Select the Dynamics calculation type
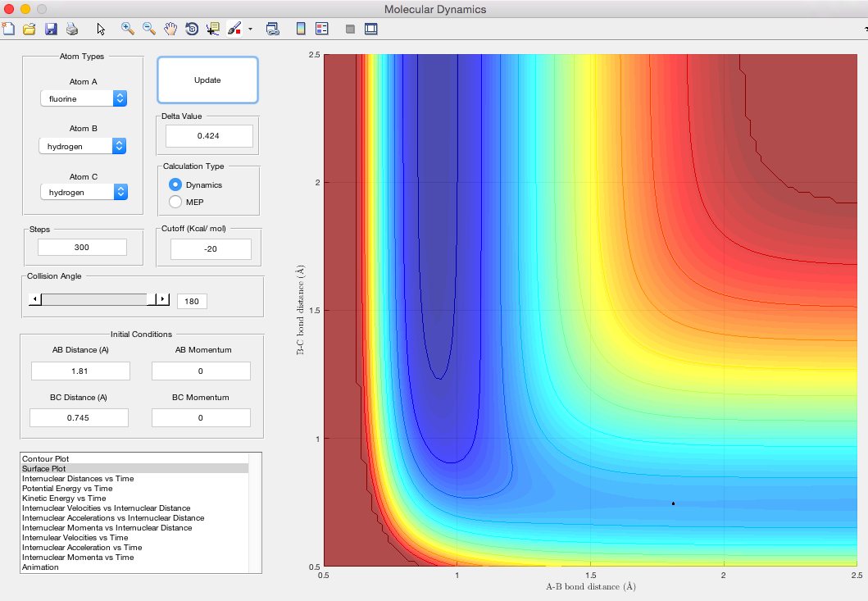The image size is (868, 601). (175, 184)
